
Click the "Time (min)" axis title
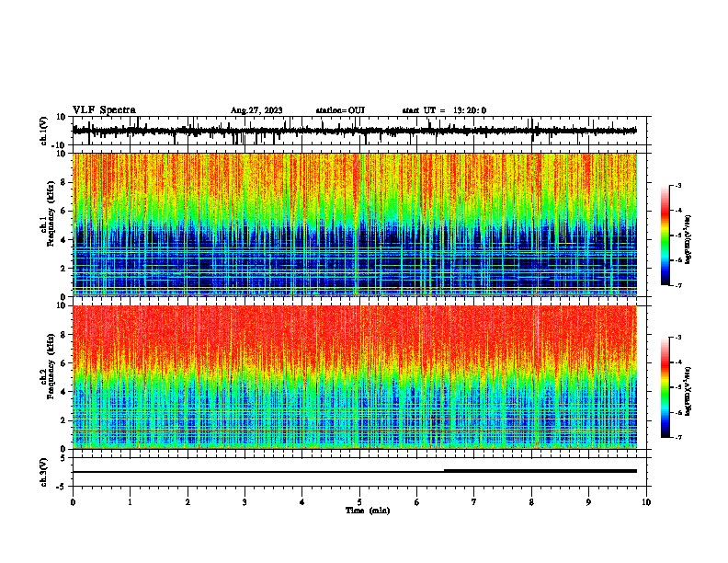click(x=368, y=511)
